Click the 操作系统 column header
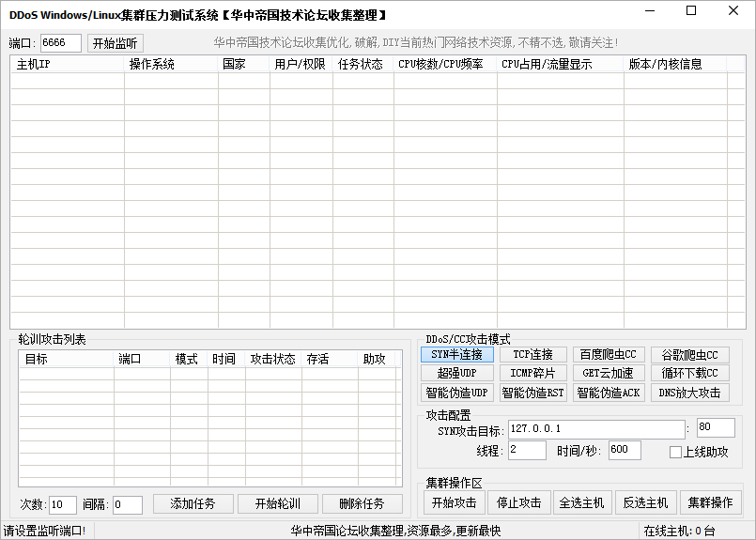756x540 pixels. (171, 65)
